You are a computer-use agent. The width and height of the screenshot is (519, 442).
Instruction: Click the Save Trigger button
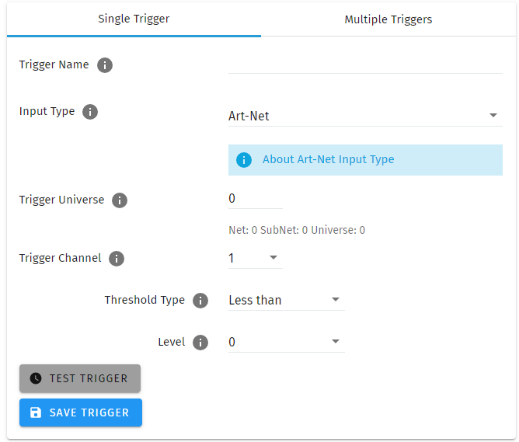tap(81, 413)
